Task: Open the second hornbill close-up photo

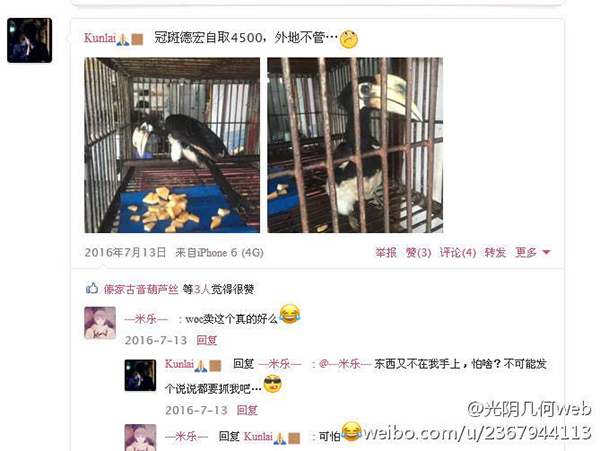Action: tap(355, 145)
